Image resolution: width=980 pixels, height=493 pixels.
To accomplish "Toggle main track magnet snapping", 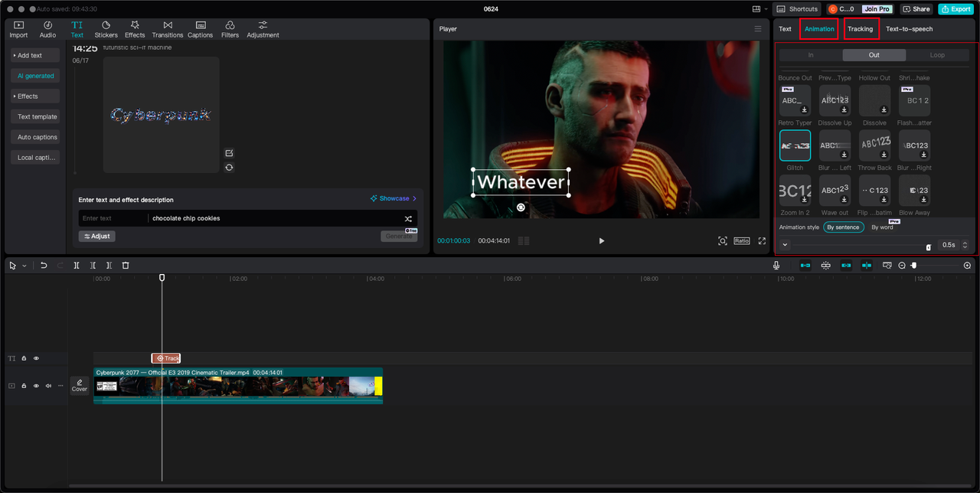I will (805, 266).
